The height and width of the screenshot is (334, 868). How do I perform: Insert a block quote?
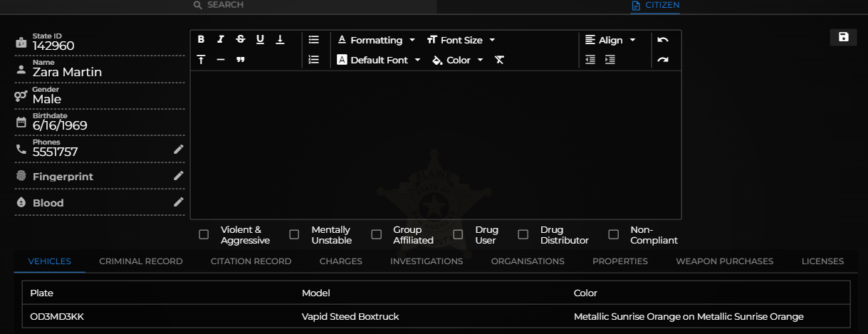coord(241,60)
